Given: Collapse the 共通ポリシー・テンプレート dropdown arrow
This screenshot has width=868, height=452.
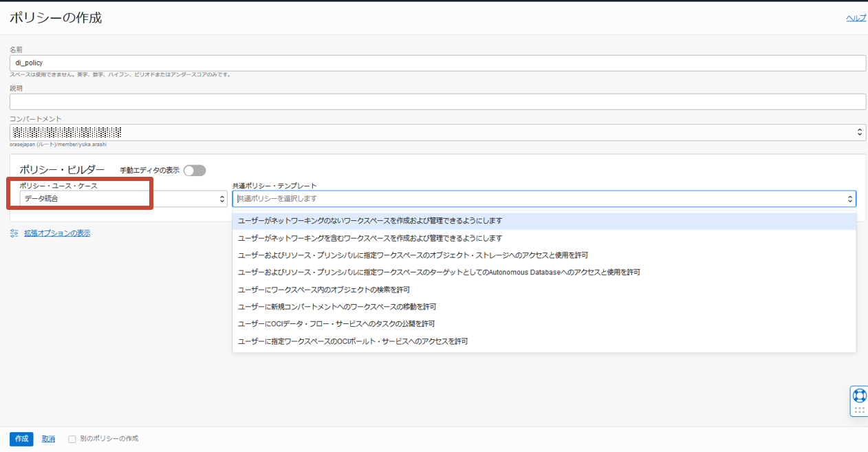Looking at the screenshot, I should click(850, 199).
